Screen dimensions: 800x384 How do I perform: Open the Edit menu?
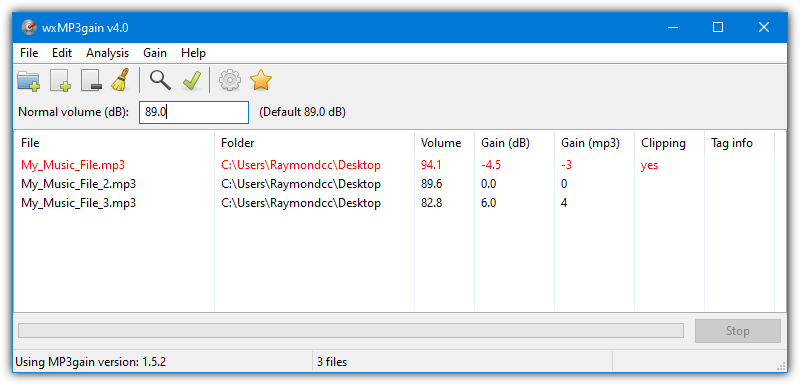(x=62, y=53)
